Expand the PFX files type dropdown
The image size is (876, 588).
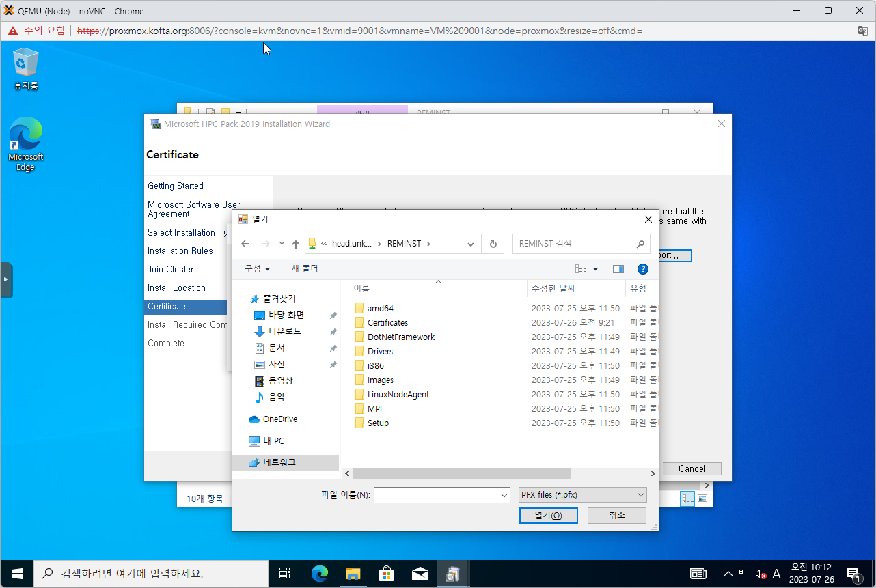[x=582, y=495]
